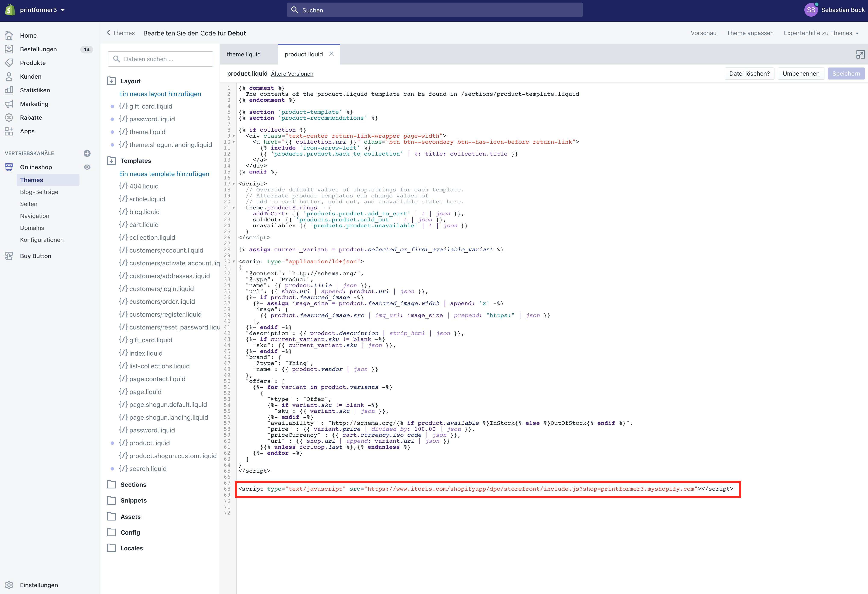The image size is (868, 594).
Task: Fold code at line 17
Action: [234, 184]
